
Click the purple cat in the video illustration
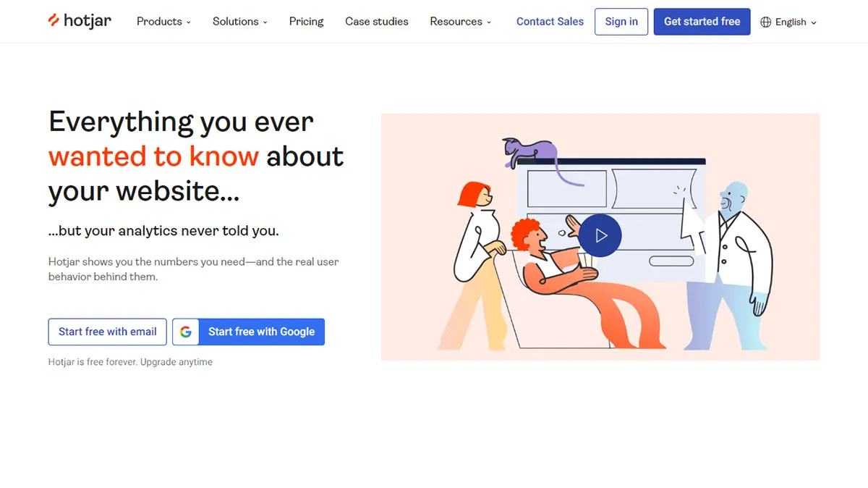(x=532, y=152)
